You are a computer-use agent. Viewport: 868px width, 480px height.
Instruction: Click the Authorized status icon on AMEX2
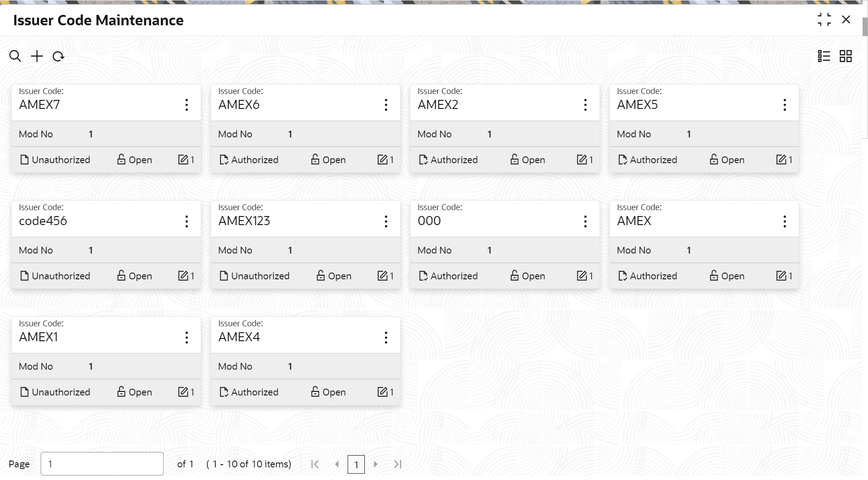(423, 160)
